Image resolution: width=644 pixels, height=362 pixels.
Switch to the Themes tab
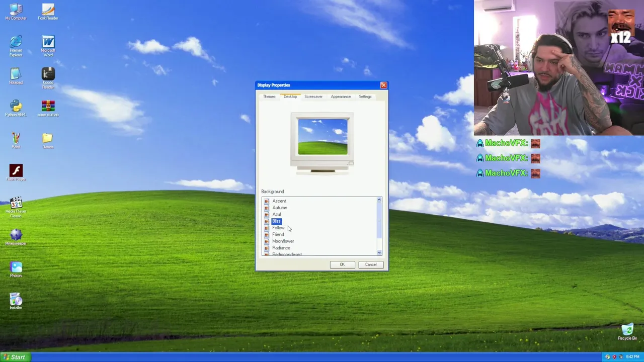click(x=269, y=97)
